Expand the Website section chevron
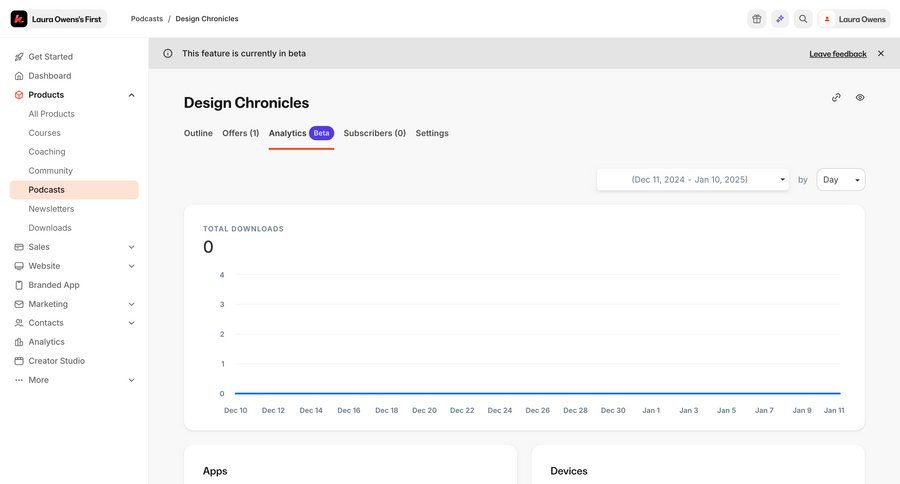Image resolution: width=900 pixels, height=484 pixels. (131, 266)
